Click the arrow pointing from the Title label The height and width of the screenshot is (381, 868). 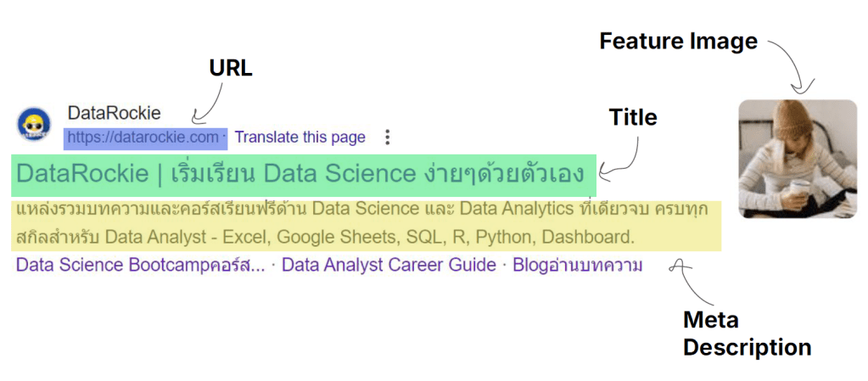pyautogui.click(x=628, y=153)
